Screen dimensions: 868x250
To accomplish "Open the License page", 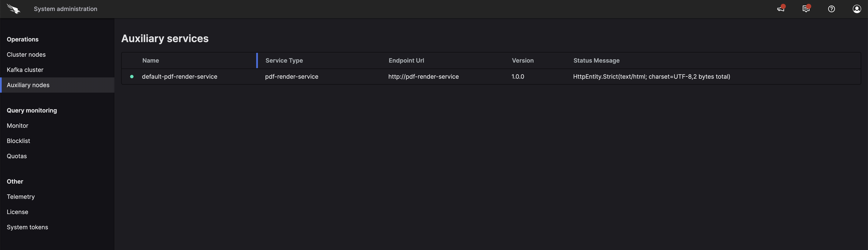I will coord(18,212).
